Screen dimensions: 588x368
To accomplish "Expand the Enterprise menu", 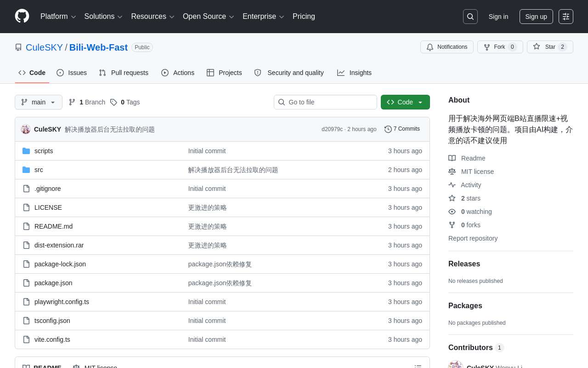I will pos(263,17).
